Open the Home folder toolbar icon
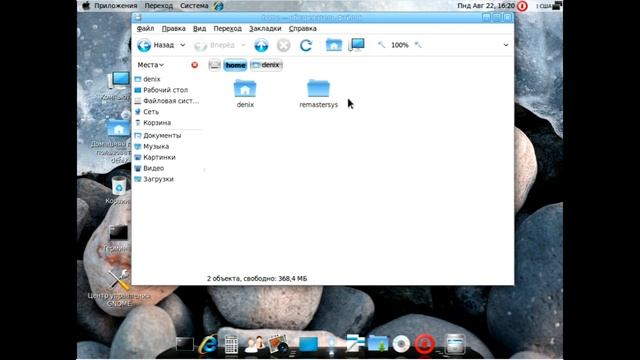 333,44
